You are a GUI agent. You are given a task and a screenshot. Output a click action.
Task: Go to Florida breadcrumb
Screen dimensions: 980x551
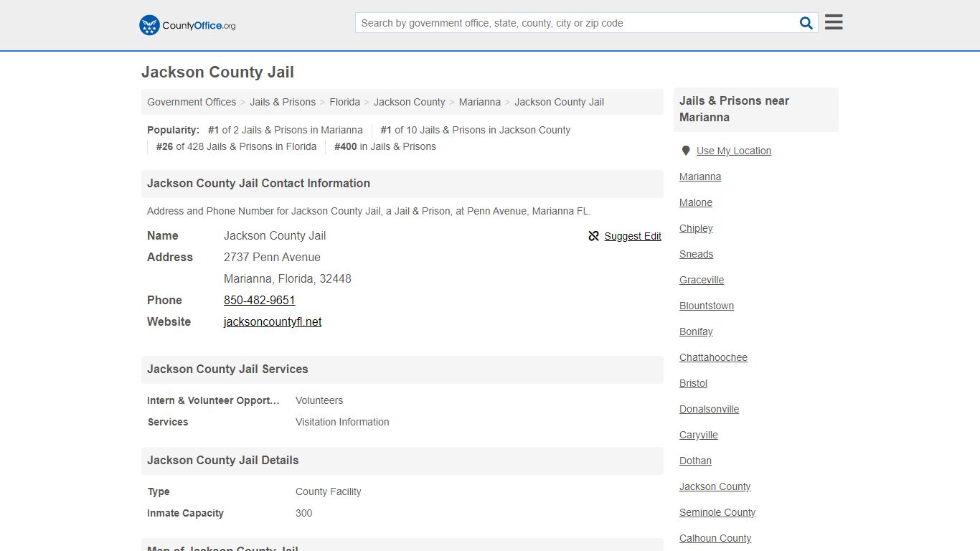click(345, 102)
